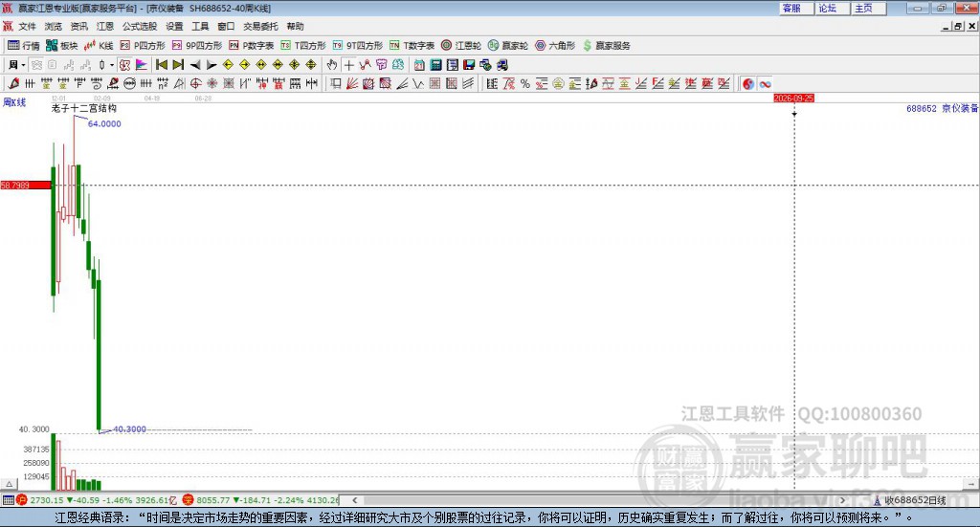Open the 设置 menu
Image resolution: width=980 pixels, height=527 pixels.
click(174, 26)
